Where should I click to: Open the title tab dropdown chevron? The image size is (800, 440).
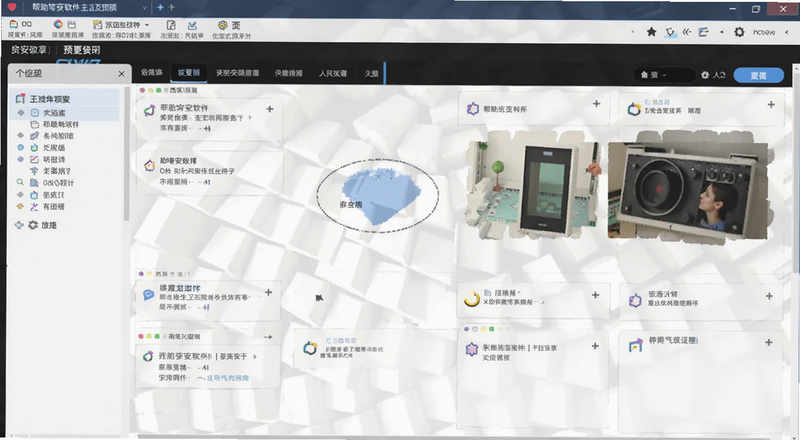point(144,8)
